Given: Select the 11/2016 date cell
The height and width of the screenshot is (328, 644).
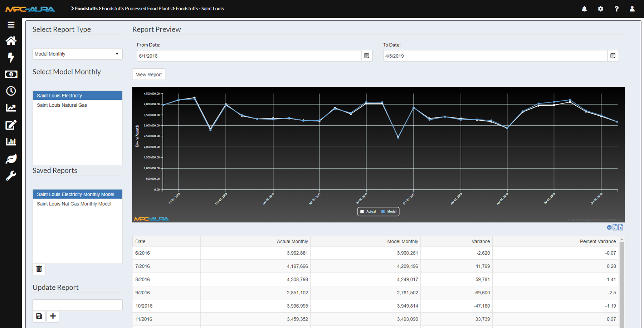Looking at the screenshot, I should (166, 319).
